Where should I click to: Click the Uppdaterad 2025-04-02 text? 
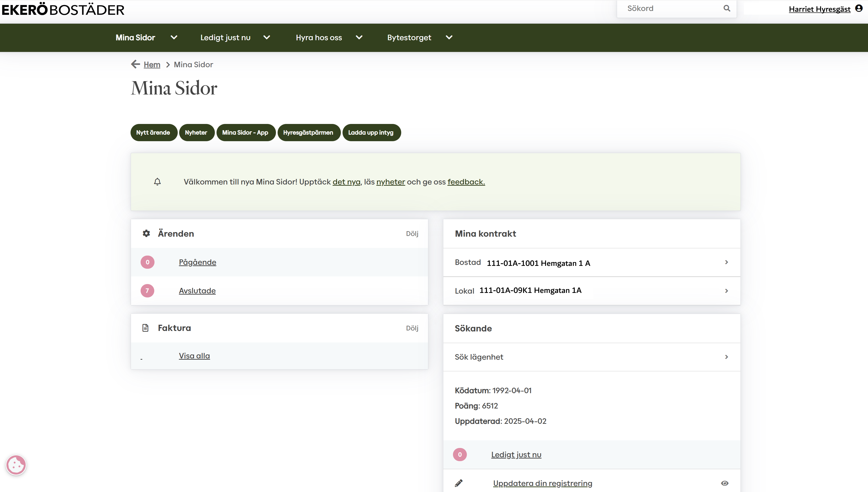click(x=500, y=421)
